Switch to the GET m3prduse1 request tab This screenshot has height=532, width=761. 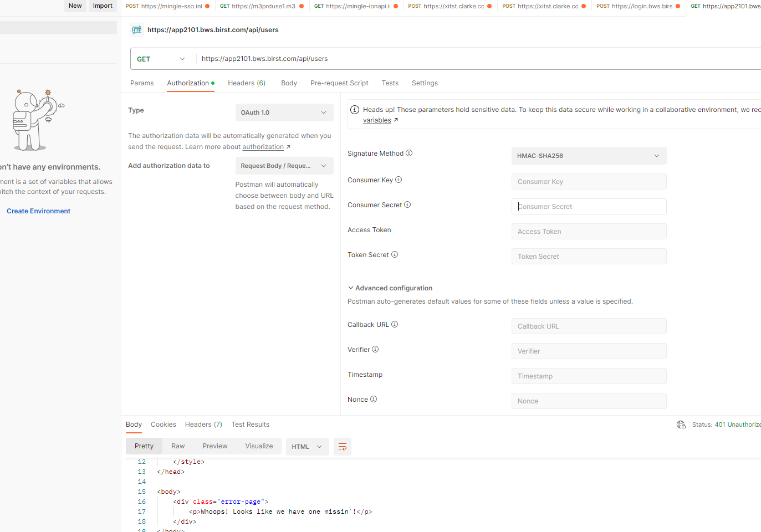(262, 6)
